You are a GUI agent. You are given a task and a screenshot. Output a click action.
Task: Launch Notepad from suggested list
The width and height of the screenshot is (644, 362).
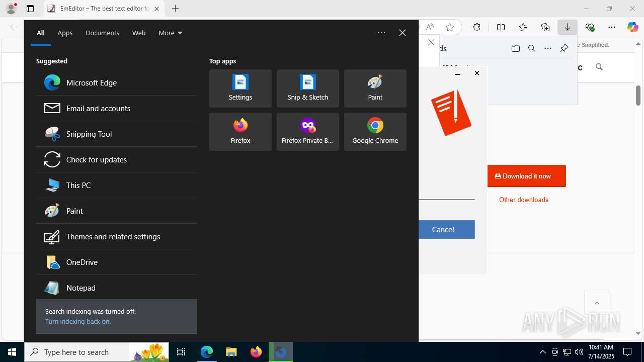pyautogui.click(x=116, y=288)
